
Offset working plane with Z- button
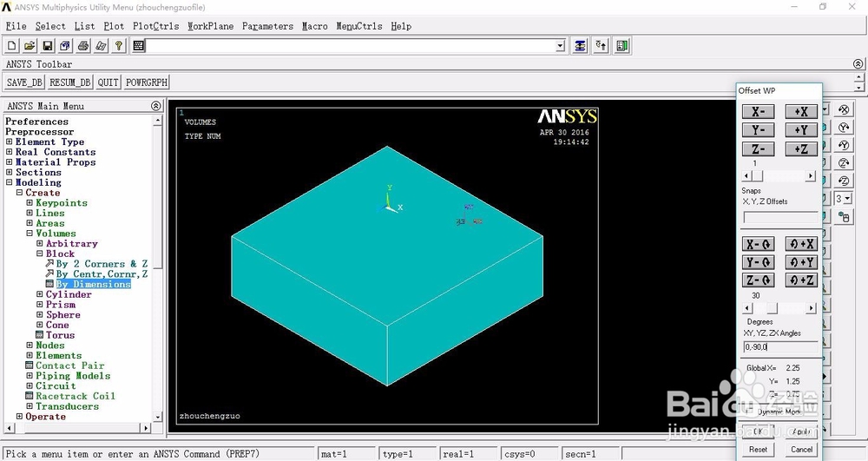(758, 148)
